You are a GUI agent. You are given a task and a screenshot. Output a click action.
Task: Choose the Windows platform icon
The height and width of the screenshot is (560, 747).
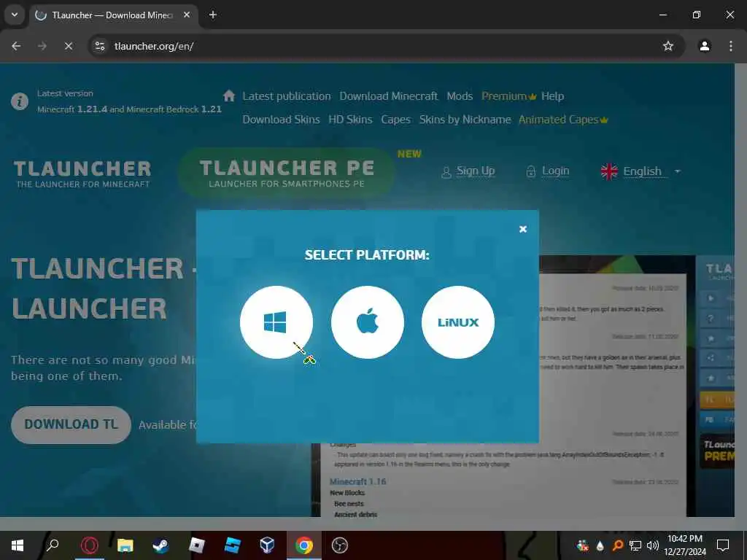[276, 322]
